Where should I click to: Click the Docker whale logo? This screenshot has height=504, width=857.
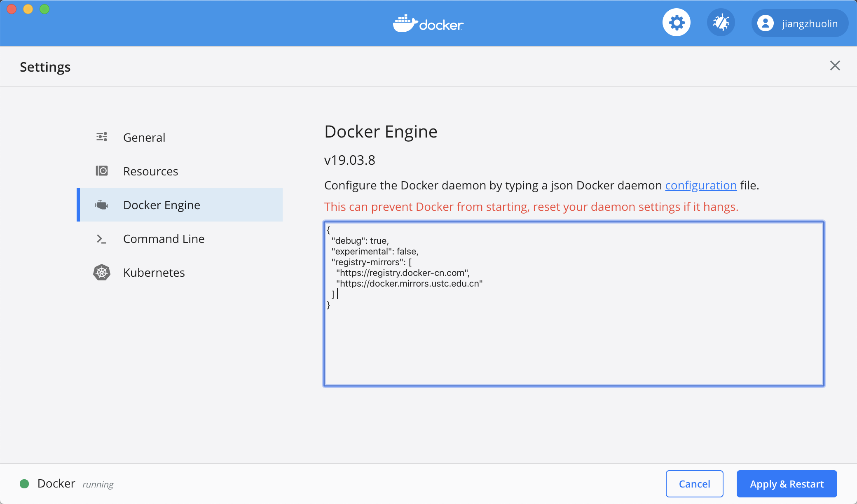click(428, 23)
